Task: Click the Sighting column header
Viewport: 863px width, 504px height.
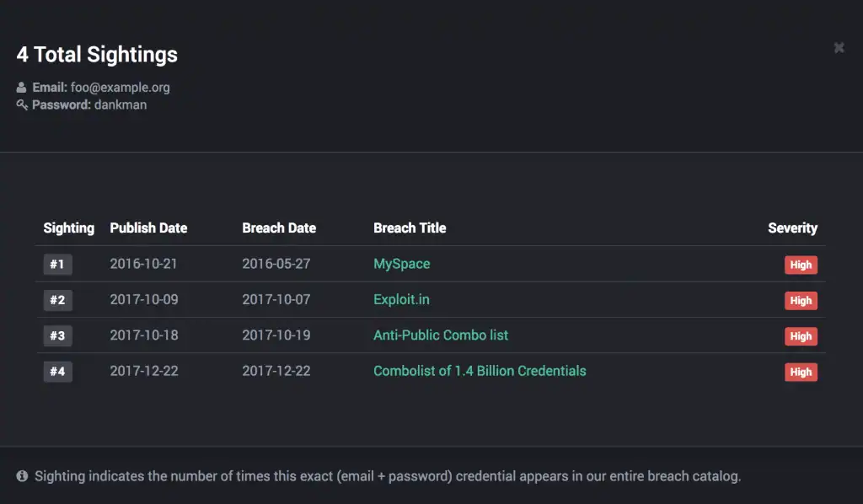Action: (x=68, y=228)
